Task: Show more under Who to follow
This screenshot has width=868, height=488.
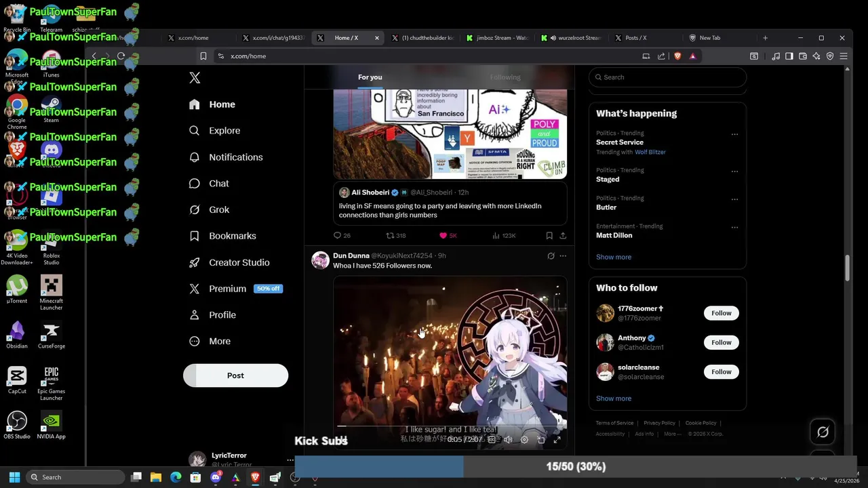Action: [x=614, y=399]
